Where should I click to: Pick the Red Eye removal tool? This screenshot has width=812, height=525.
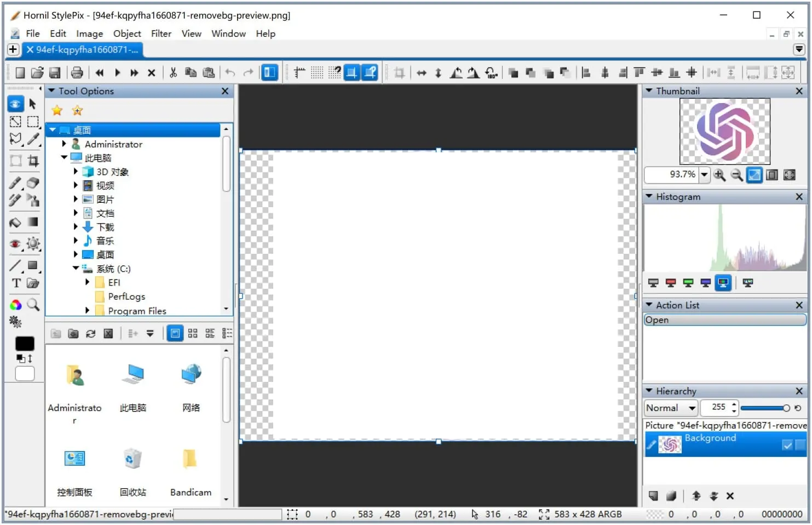point(15,244)
